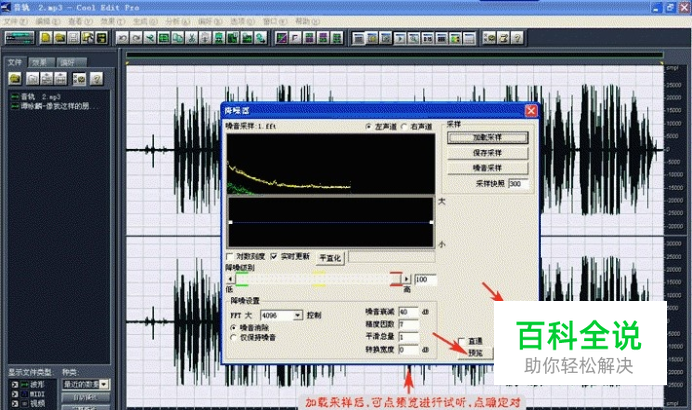Click the left endpoint of reduction graph line
This screenshot has width=692, height=410.
pyautogui.click(x=230, y=222)
